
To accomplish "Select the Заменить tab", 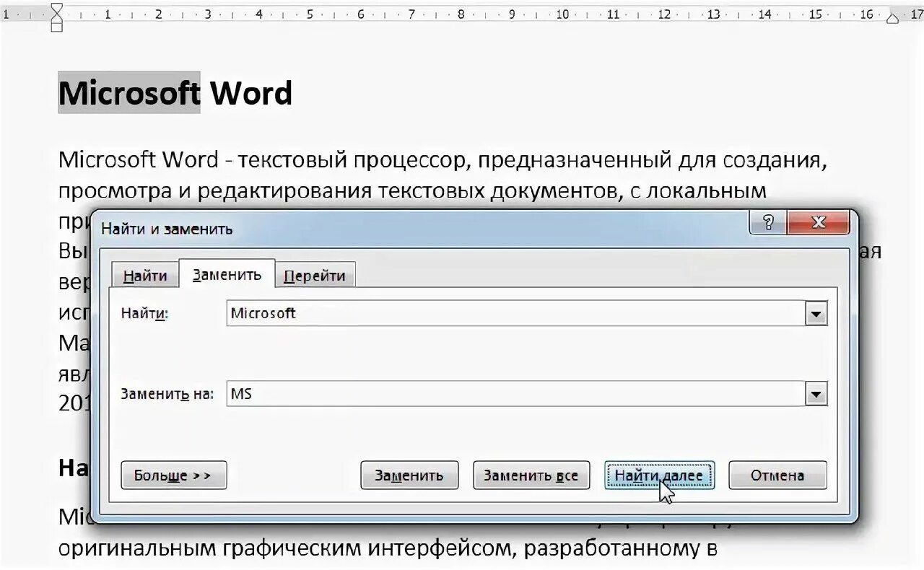I will pos(227,273).
